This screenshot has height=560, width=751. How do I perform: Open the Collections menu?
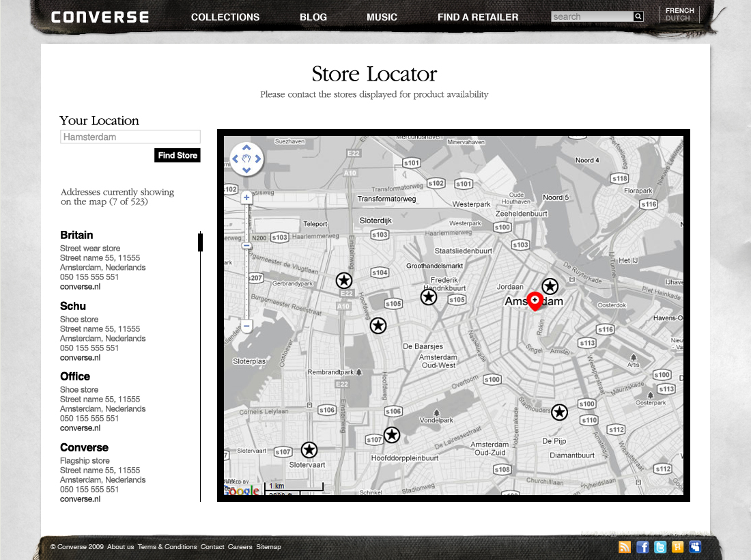coord(225,17)
